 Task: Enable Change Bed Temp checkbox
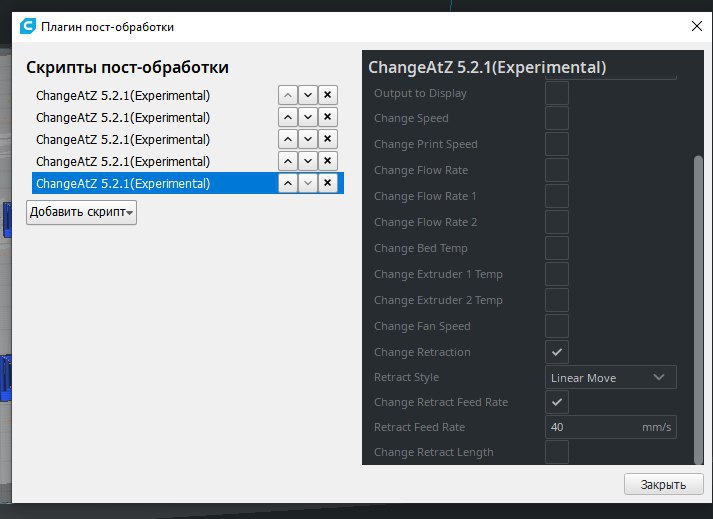pyautogui.click(x=557, y=248)
